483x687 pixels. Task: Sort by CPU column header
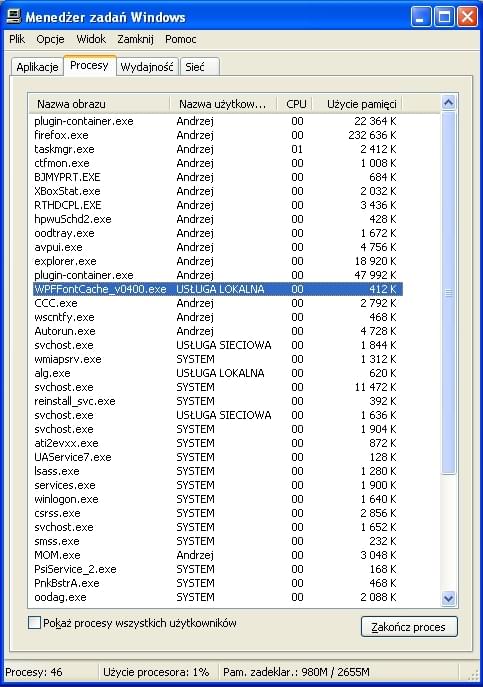(x=296, y=104)
